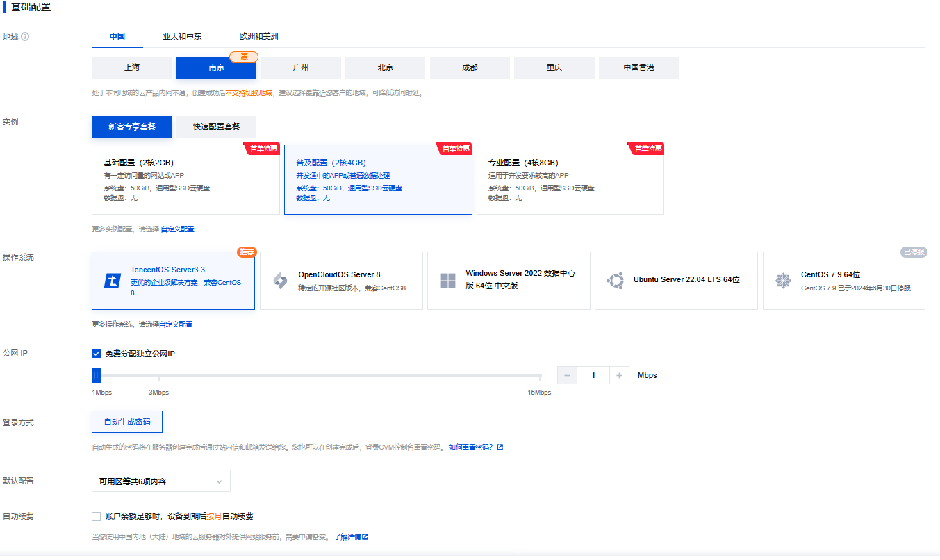Image resolution: width=940 pixels, height=560 pixels.
Task: Decrease bandwidth with the minus button
Action: tap(567, 375)
